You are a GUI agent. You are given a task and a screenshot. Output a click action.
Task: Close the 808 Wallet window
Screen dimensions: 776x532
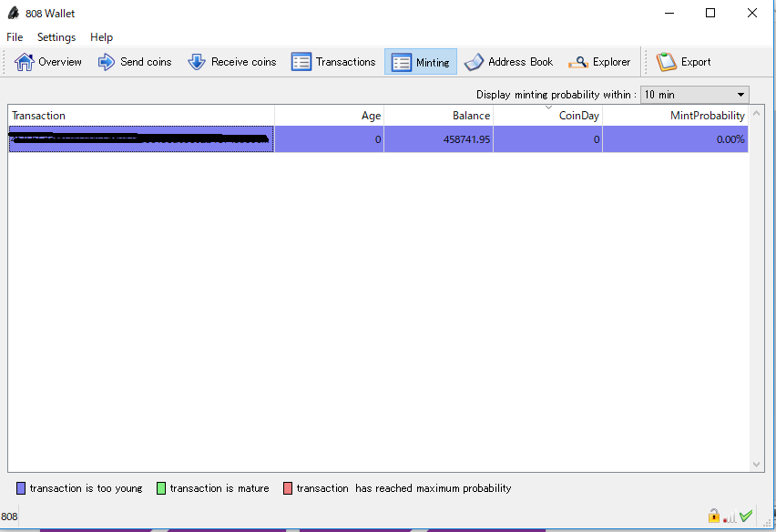point(752,13)
